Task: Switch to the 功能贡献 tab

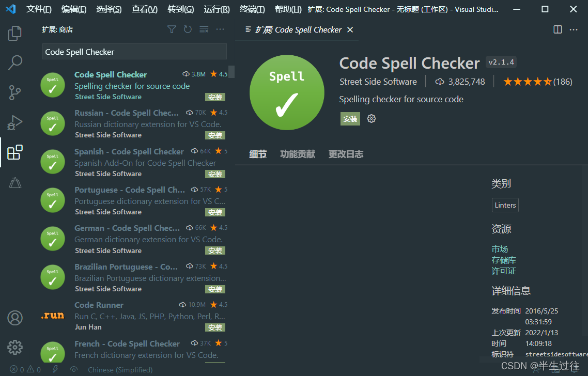Action: coord(298,154)
